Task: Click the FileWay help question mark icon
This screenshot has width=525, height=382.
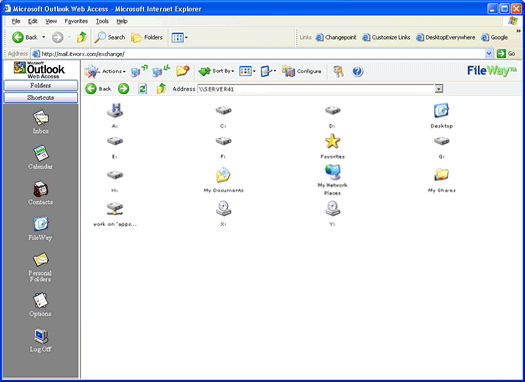Action: pos(357,71)
